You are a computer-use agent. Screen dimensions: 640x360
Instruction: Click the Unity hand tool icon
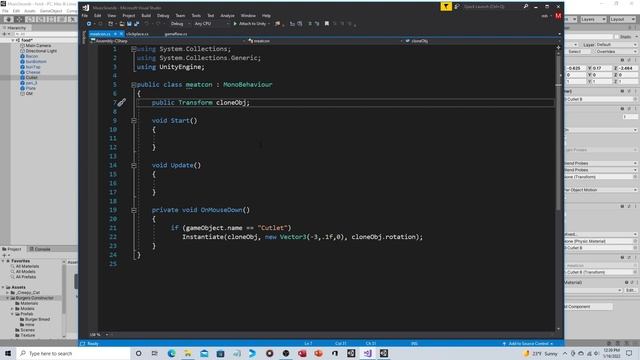point(8,19)
